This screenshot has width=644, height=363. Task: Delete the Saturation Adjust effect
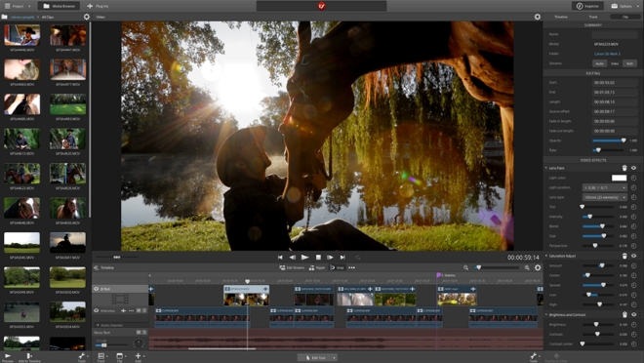(x=624, y=256)
